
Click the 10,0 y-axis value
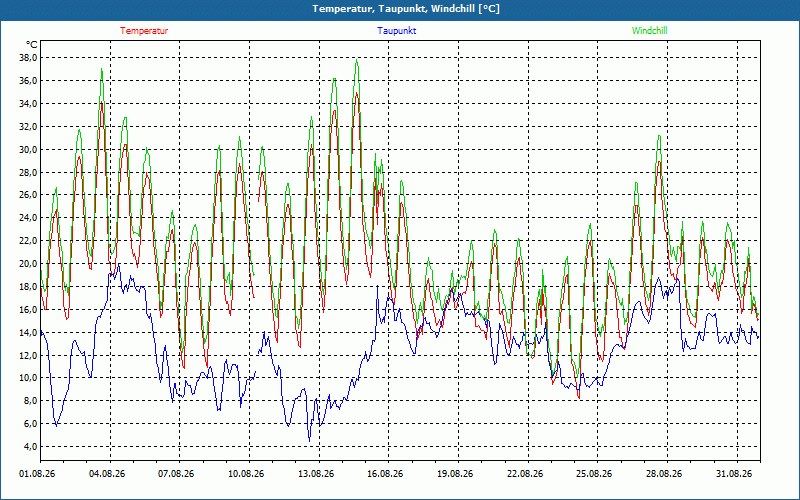28,378
